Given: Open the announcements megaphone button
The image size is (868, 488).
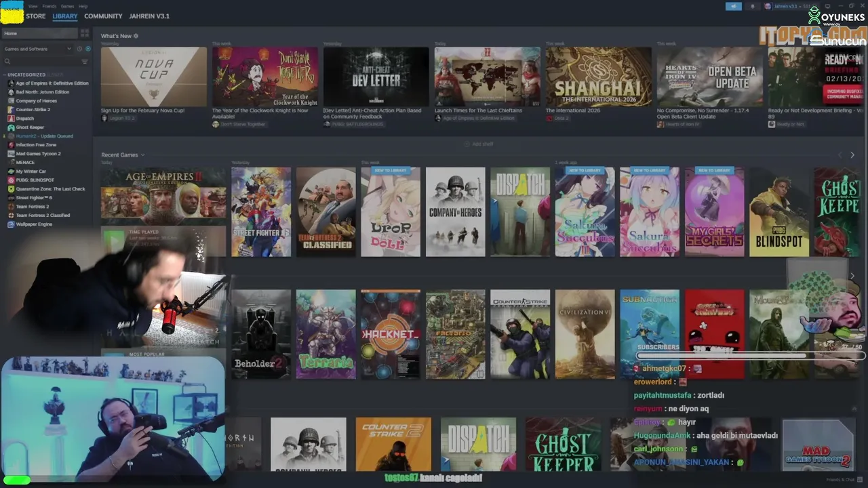Looking at the screenshot, I should click(734, 6).
